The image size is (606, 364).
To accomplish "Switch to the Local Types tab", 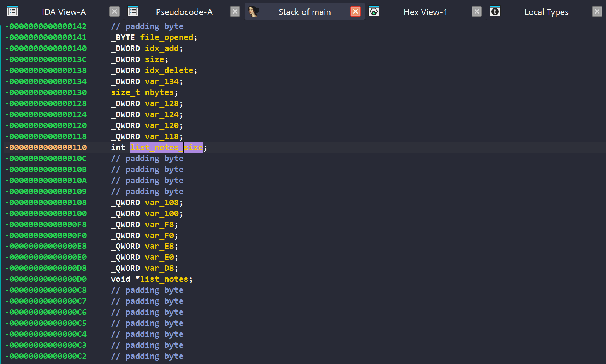I will click(546, 12).
